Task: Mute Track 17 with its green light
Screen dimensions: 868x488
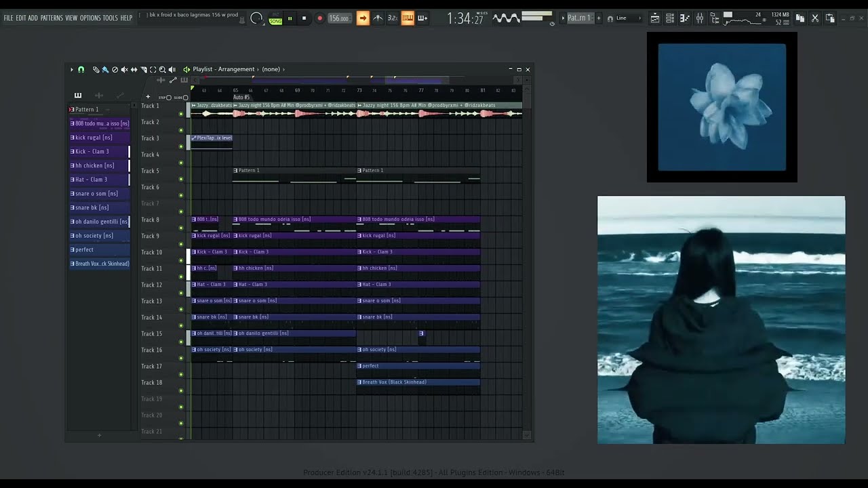Action: (x=181, y=374)
